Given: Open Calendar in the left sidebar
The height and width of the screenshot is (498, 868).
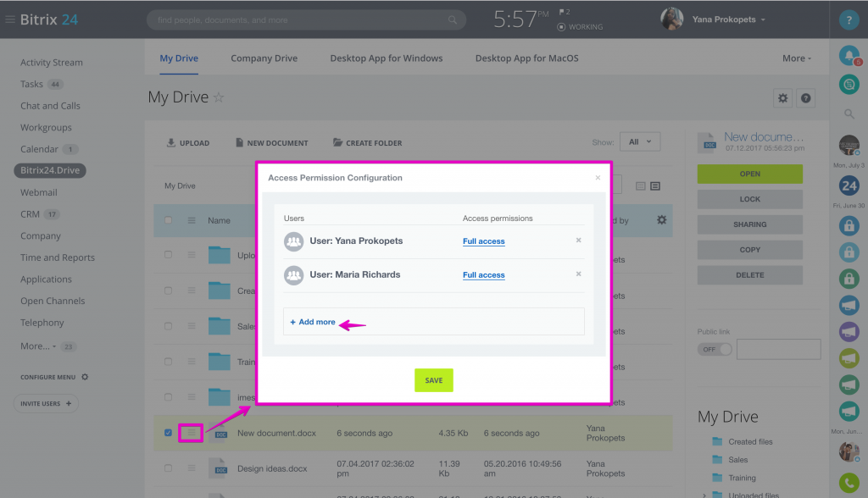Looking at the screenshot, I should [x=39, y=149].
